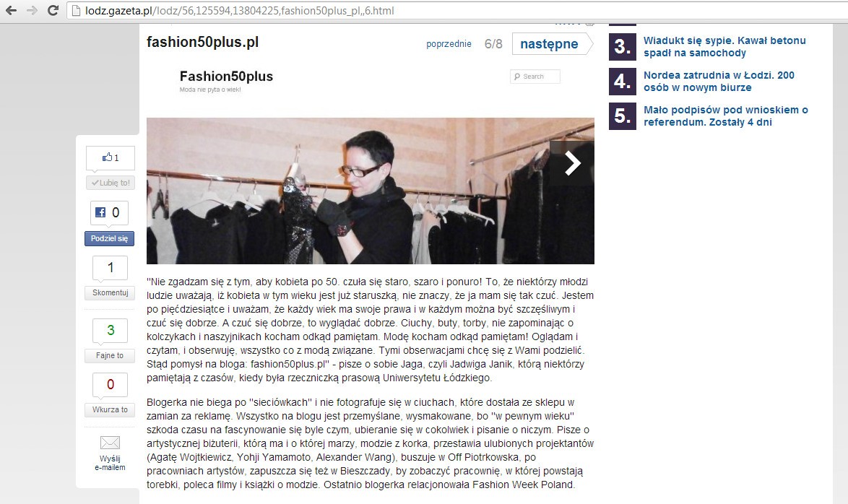Screen dimensions: 848x504
Task: Reload the page with refresh icon
Action: click(x=53, y=10)
